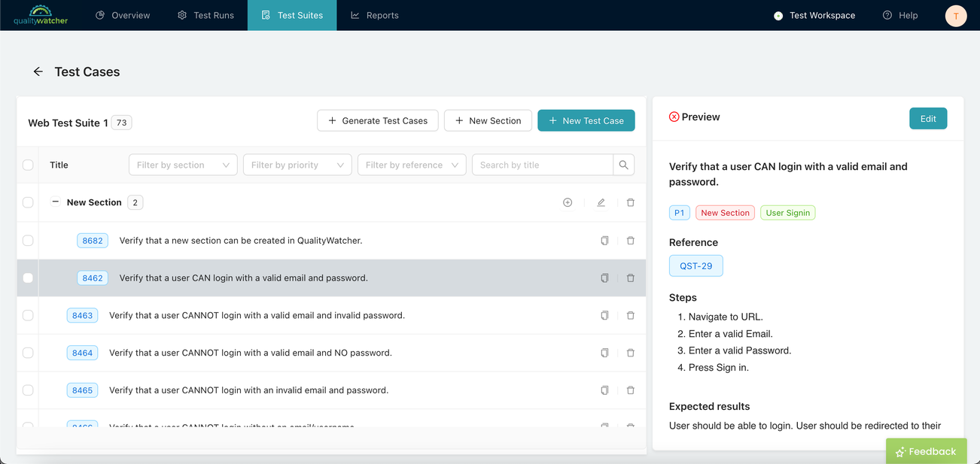Viewport: 980px width, 464px height.
Task: Open reference link QST-29
Action: [696, 265]
